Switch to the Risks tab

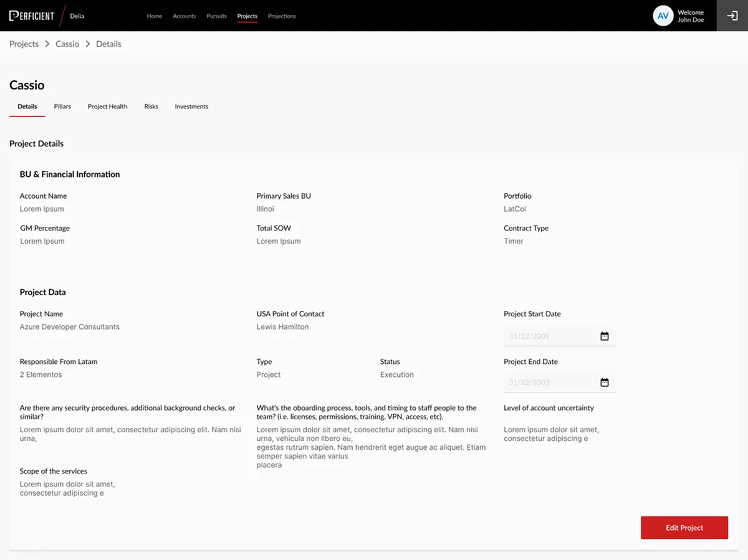pos(151,107)
